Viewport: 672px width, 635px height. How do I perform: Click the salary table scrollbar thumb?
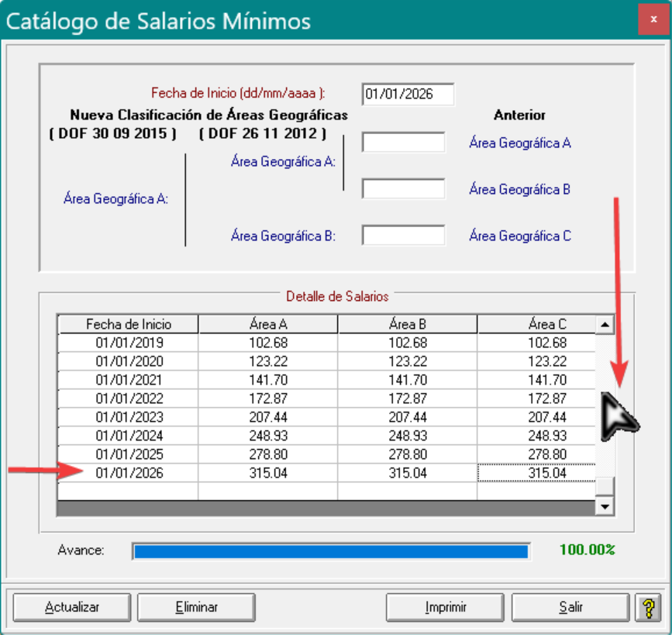pos(606,485)
